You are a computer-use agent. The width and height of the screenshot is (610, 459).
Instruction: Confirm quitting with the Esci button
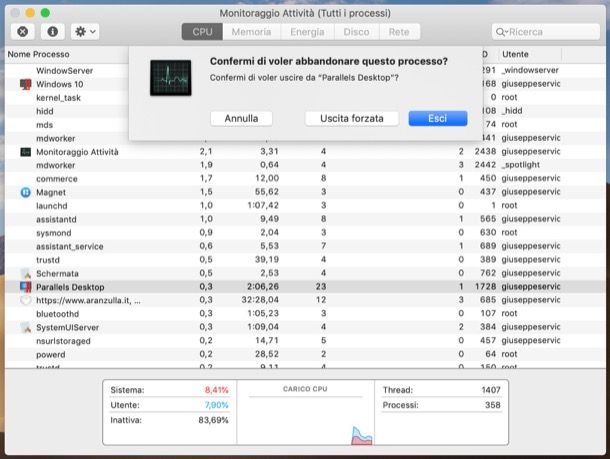pyautogui.click(x=438, y=118)
